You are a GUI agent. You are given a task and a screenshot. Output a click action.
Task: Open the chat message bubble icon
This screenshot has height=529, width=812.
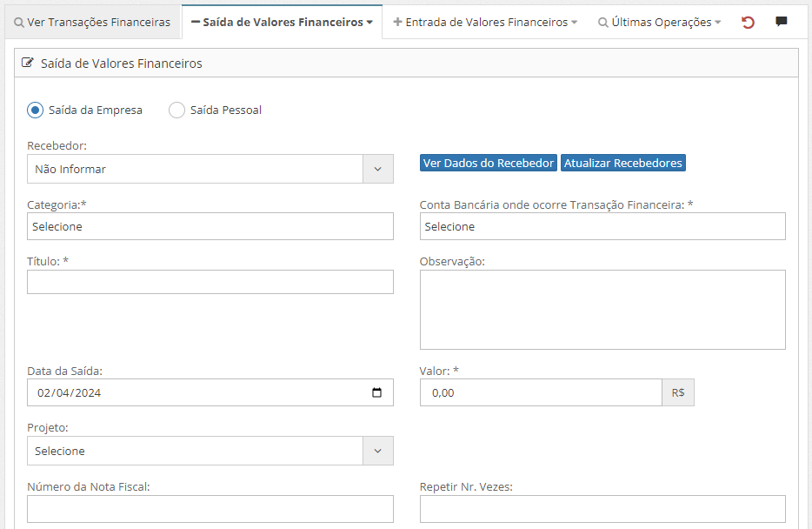click(782, 22)
